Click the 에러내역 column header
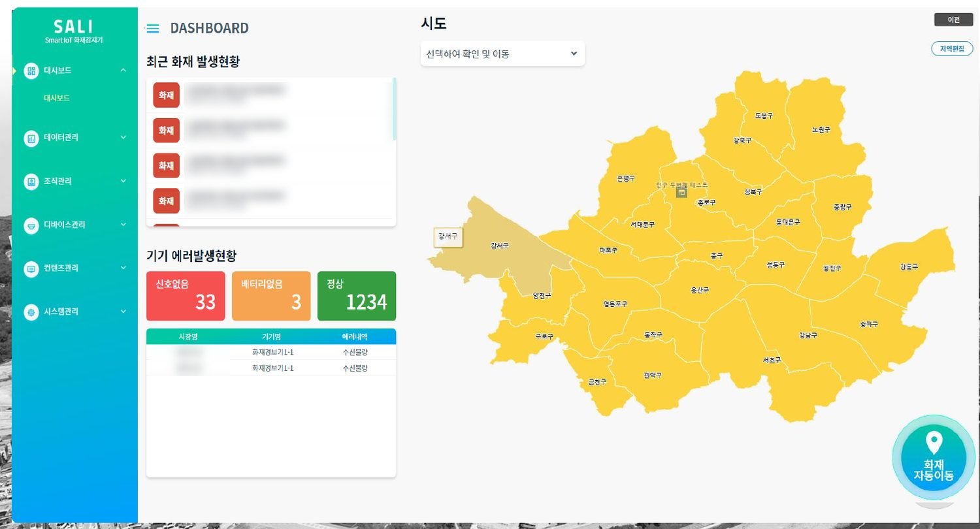The image size is (980, 529). click(355, 336)
